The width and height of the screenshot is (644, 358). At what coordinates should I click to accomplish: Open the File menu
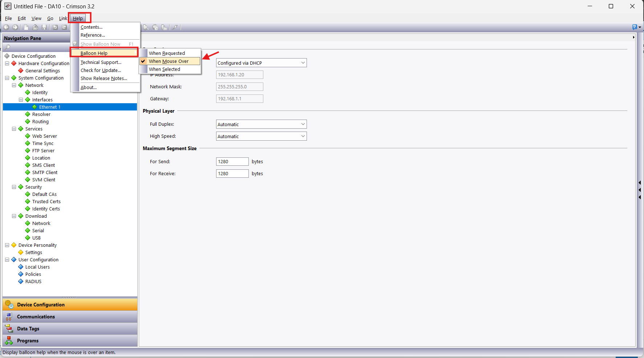pos(8,19)
